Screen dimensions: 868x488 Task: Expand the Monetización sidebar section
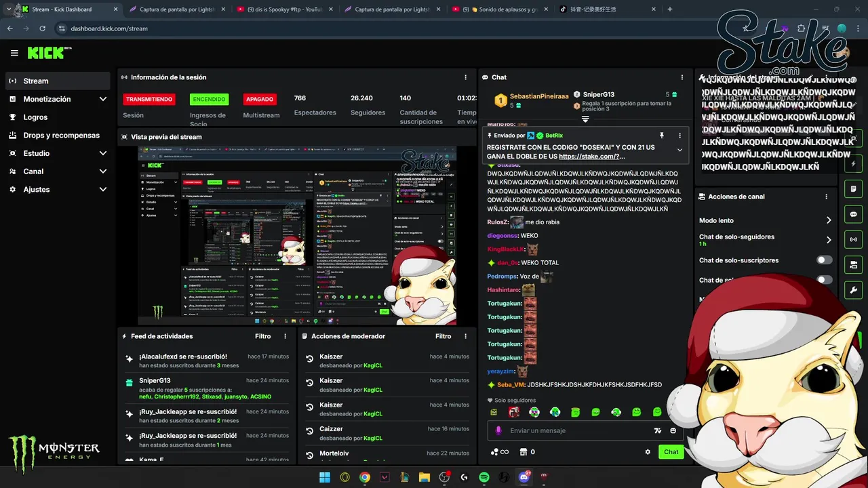(x=103, y=99)
